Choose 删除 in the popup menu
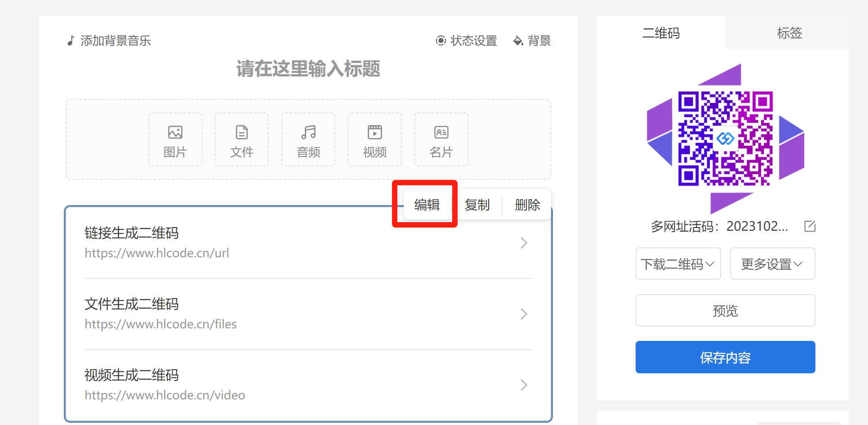This screenshot has width=868, height=425. coord(527,205)
